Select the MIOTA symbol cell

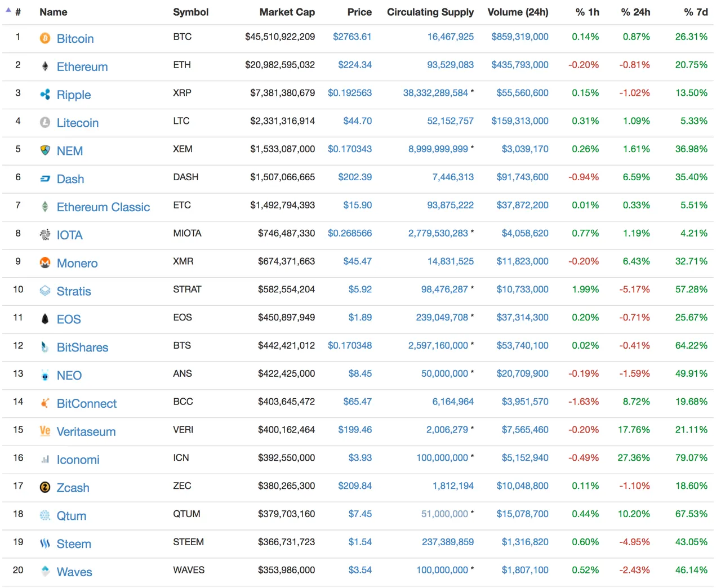[187, 233]
